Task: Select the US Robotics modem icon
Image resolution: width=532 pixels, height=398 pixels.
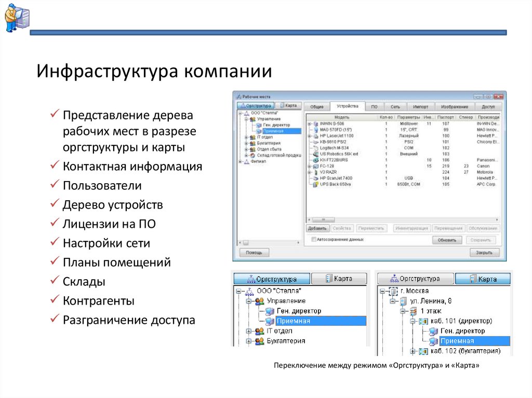Action: [316, 154]
